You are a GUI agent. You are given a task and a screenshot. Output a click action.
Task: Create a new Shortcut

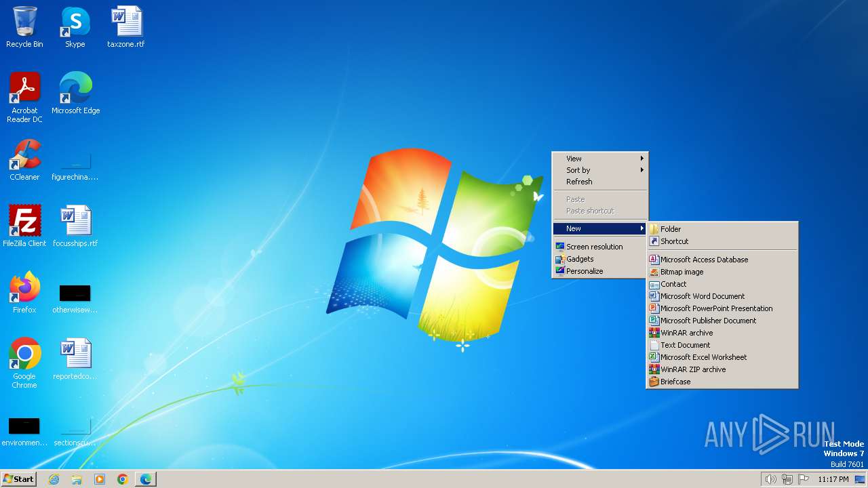pos(722,241)
